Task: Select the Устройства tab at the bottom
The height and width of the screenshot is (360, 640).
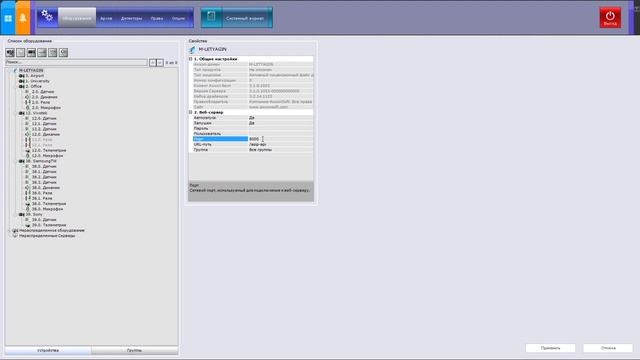Action: click(48, 351)
